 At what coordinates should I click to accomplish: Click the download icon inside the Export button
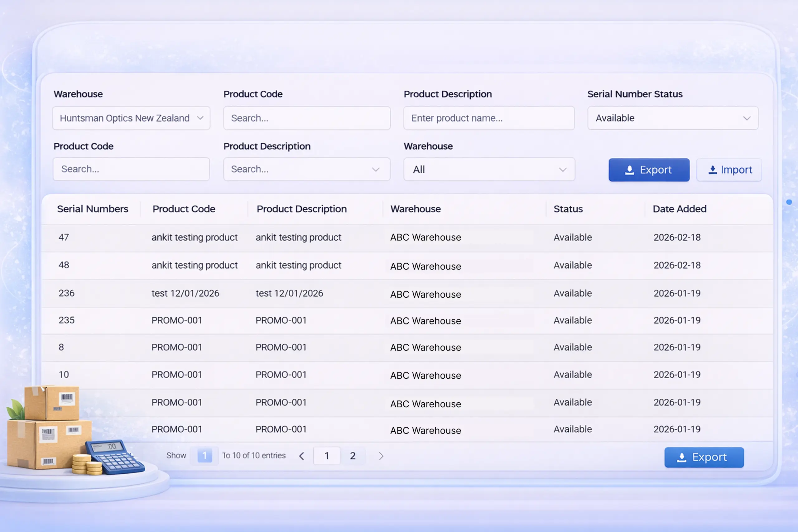pyautogui.click(x=630, y=170)
